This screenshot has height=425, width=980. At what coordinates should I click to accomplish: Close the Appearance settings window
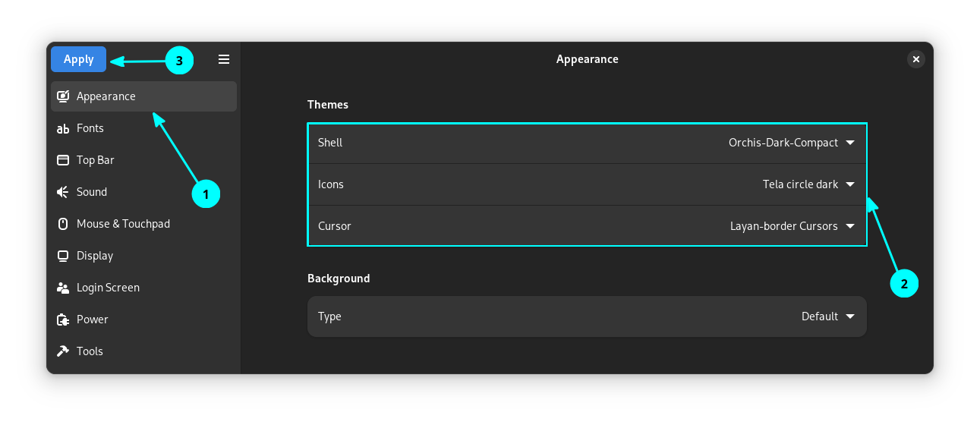[x=916, y=59]
